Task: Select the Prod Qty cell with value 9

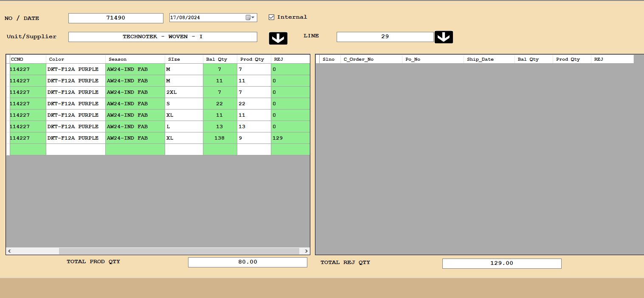Action: pyautogui.click(x=253, y=138)
